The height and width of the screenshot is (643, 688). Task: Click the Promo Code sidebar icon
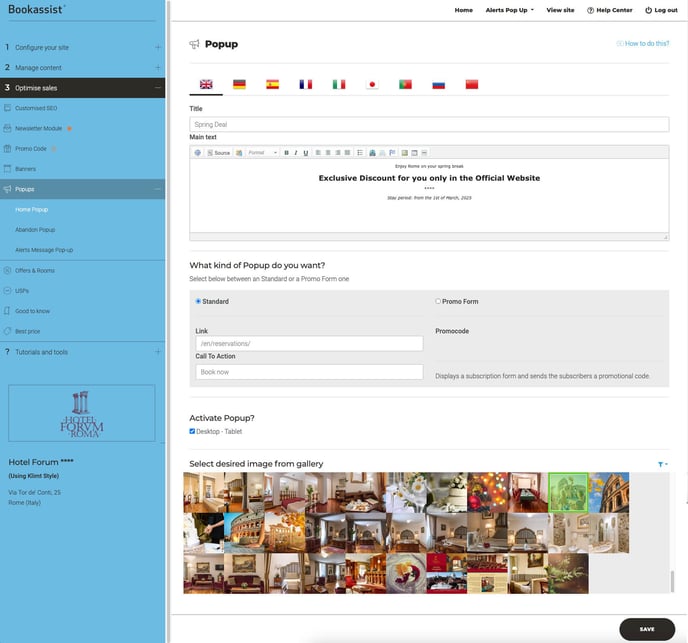click(x=8, y=149)
